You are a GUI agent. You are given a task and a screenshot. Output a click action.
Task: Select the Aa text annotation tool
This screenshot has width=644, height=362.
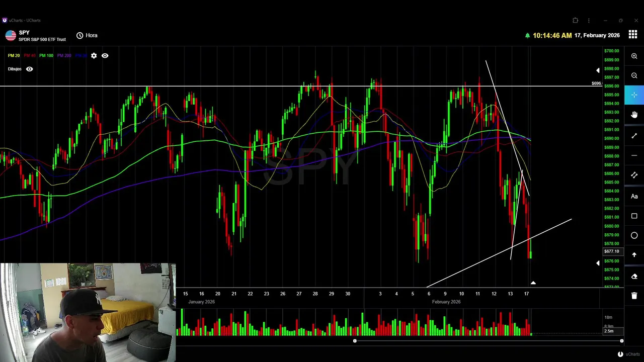click(634, 197)
